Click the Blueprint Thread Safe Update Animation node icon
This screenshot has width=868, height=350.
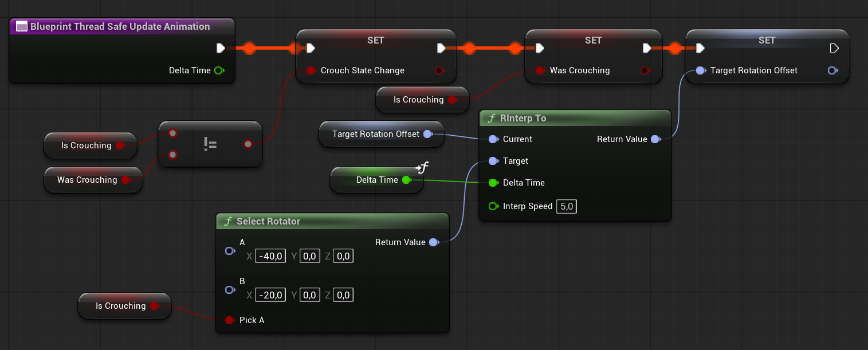tap(22, 26)
